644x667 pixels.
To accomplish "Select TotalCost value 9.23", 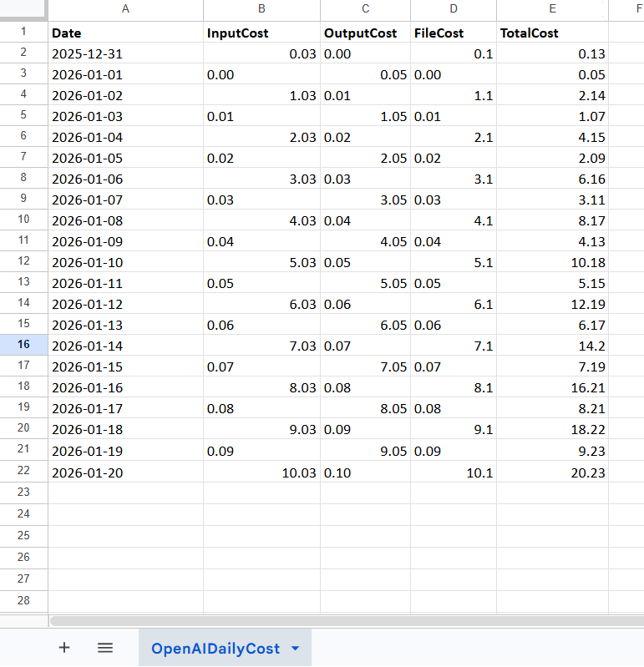I will pos(552,450).
